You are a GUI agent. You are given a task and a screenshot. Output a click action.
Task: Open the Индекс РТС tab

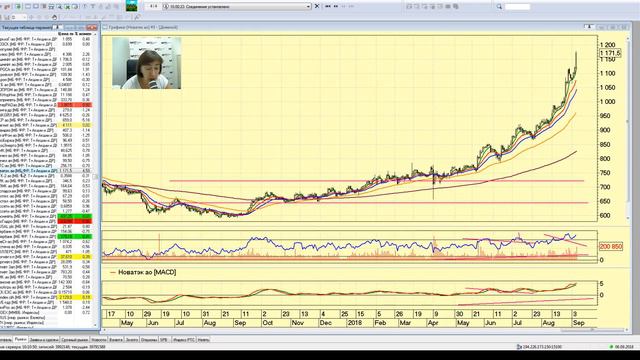[184, 340]
